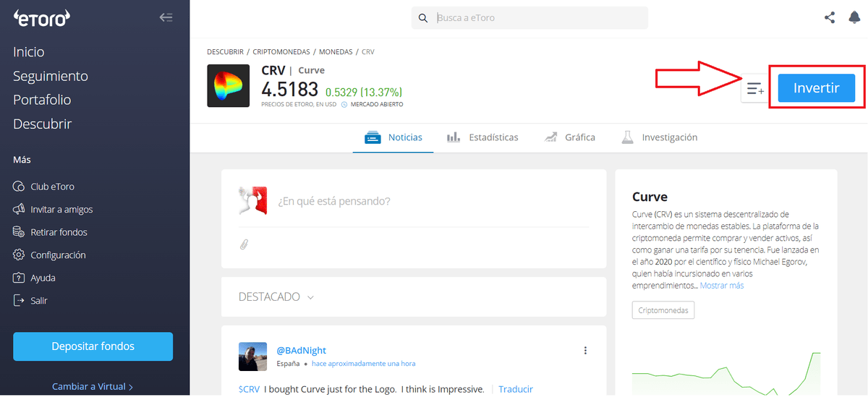Click the Ayuda label
868x397 pixels.
[x=43, y=278]
